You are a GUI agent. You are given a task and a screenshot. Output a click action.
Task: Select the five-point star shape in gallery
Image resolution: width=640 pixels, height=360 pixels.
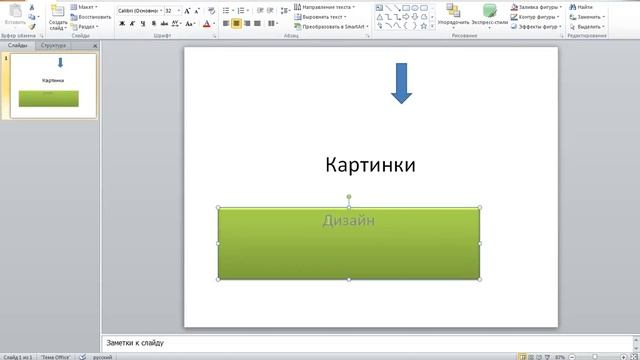424,26
